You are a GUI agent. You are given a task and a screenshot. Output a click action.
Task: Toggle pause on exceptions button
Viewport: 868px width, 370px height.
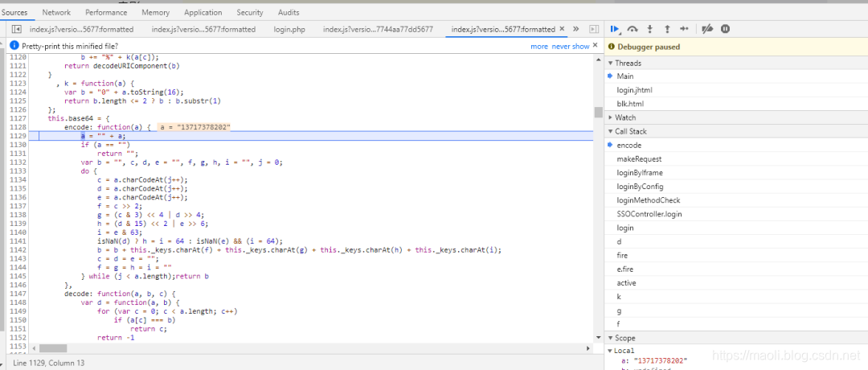click(x=725, y=29)
